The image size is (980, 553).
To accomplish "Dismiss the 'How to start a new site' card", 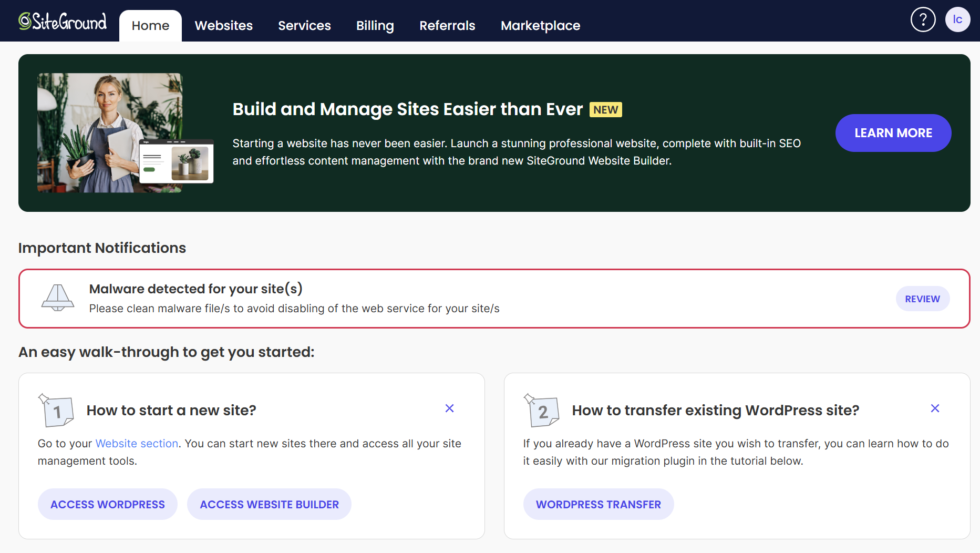I will click(449, 408).
